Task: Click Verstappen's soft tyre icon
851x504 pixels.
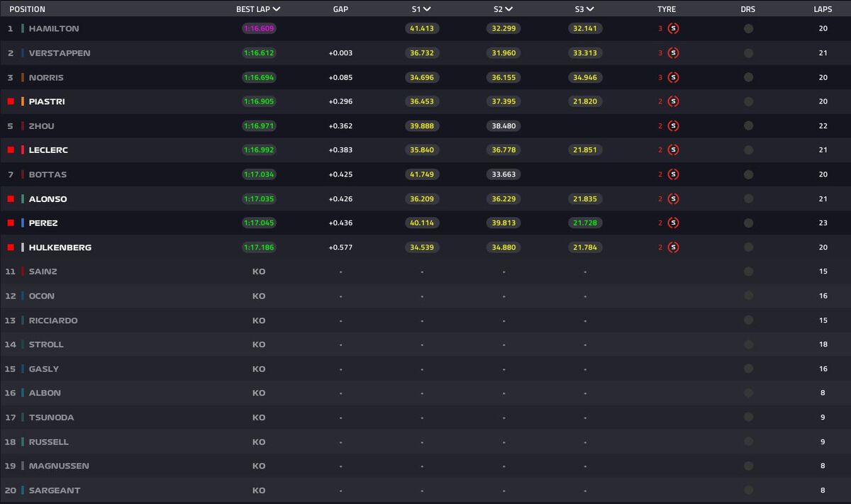Action: (x=673, y=52)
